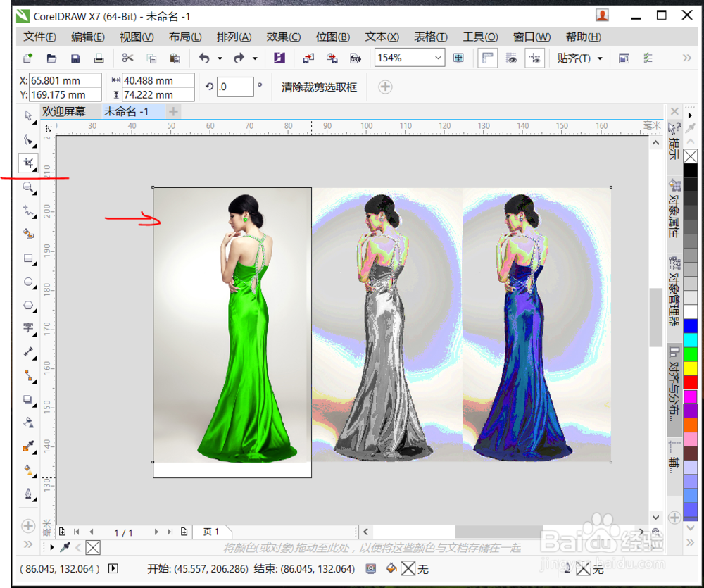Select the Color eyedropper tool
704x588 pixels.
tap(28, 446)
